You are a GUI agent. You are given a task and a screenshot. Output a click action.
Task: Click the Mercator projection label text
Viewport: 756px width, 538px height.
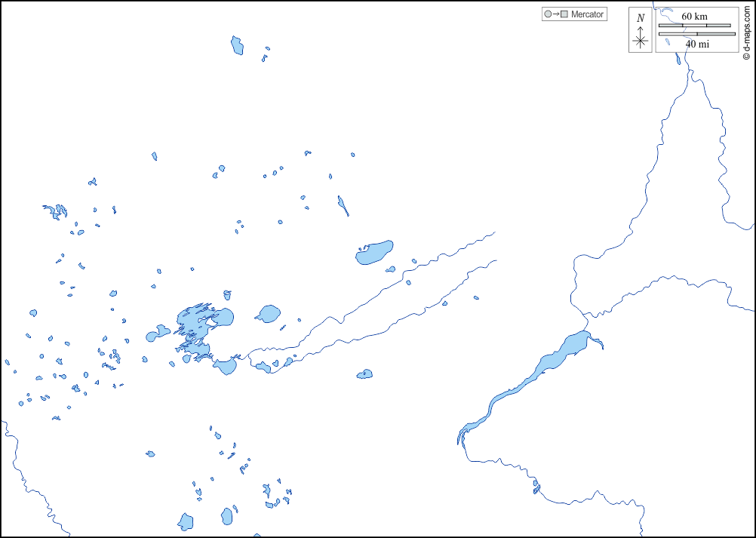(587, 14)
